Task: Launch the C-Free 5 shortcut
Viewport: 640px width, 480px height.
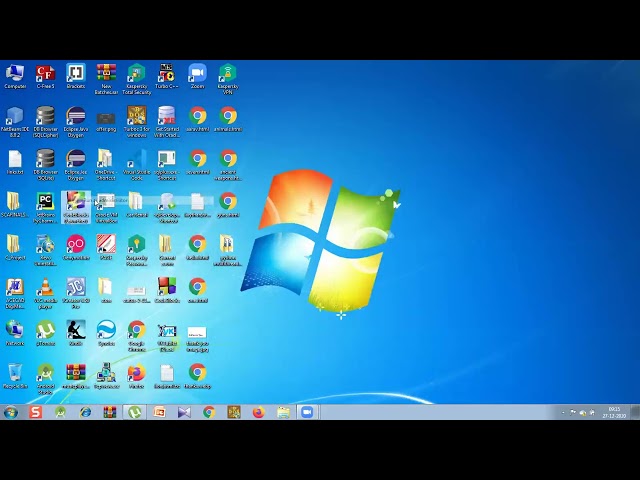Action: pos(45,76)
